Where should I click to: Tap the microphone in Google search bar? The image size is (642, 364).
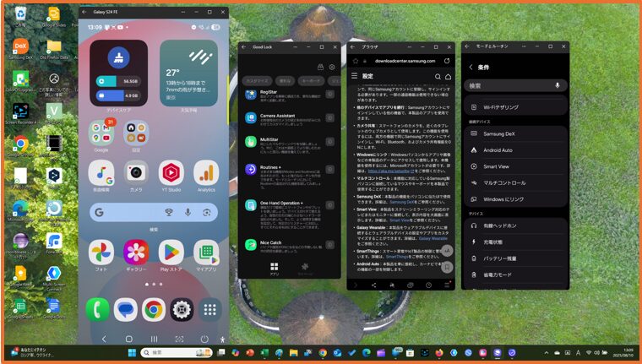pos(188,212)
